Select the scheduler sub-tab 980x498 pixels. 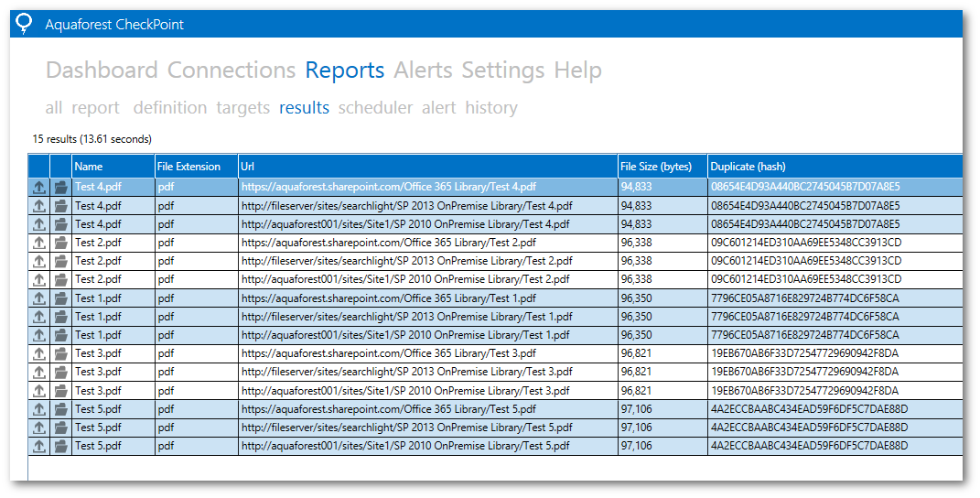tap(375, 108)
